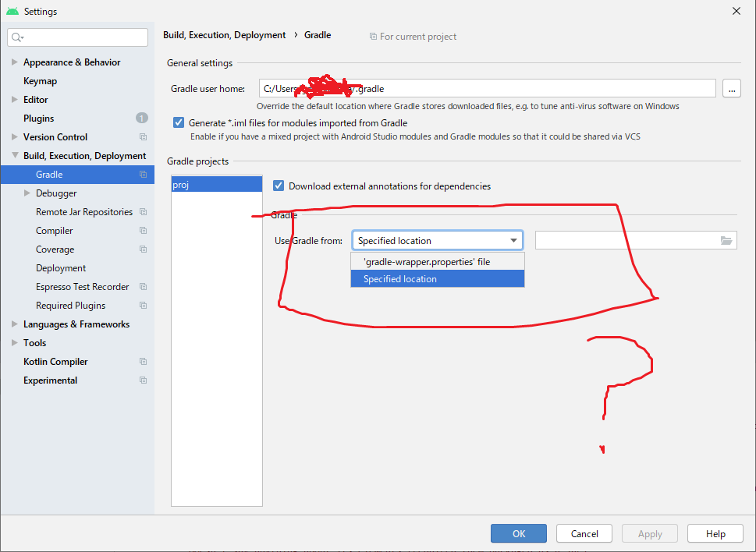756x552 pixels.
Task: Click the Cancel button
Action: point(584,534)
